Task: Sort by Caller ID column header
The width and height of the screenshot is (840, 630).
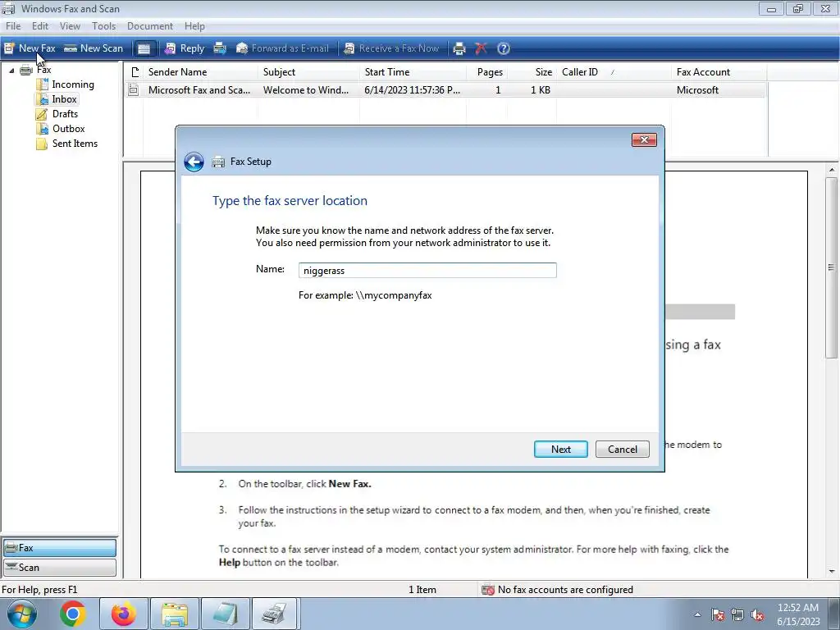Action: 614,72
